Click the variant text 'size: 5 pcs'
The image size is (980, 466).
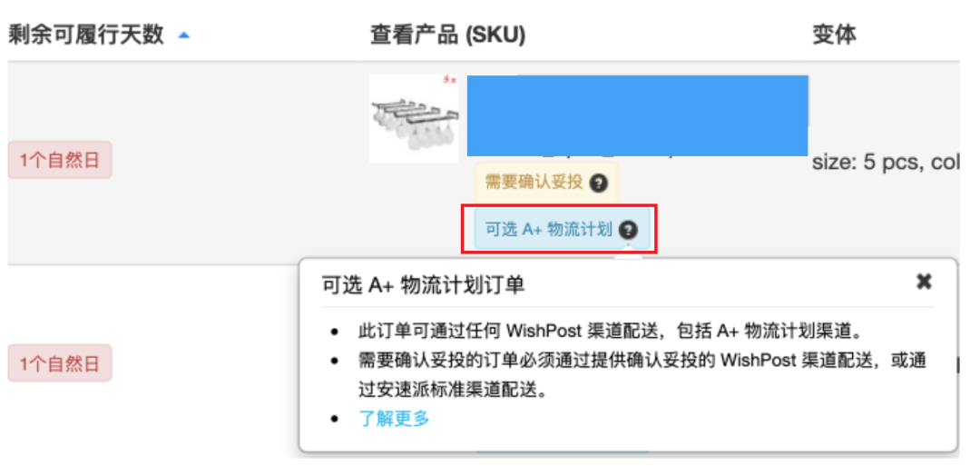(x=862, y=164)
